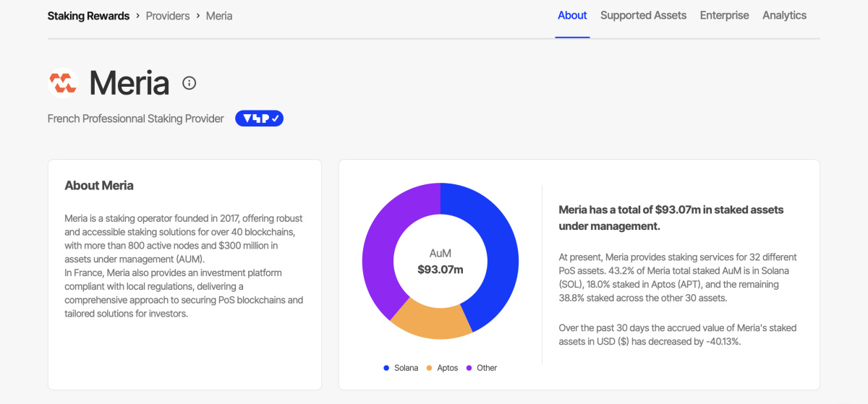Viewport: 868px width, 404px height.
Task: Toggle the Solana legend item
Action: click(x=401, y=368)
